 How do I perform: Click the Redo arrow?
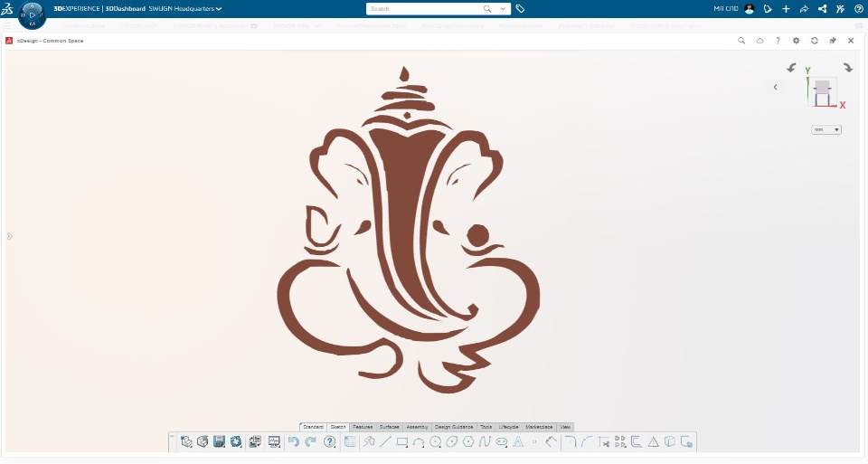coord(311,441)
